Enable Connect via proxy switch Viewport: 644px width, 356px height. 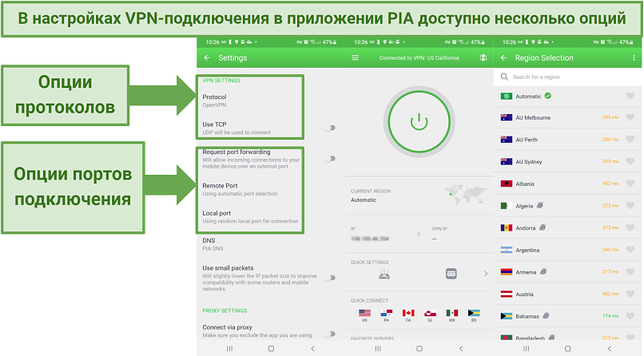pos(329,334)
